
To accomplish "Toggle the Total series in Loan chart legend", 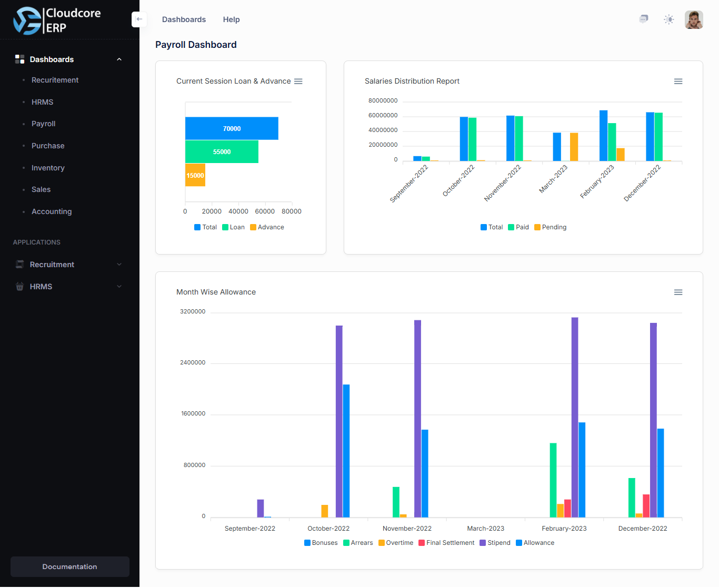I will tap(205, 227).
